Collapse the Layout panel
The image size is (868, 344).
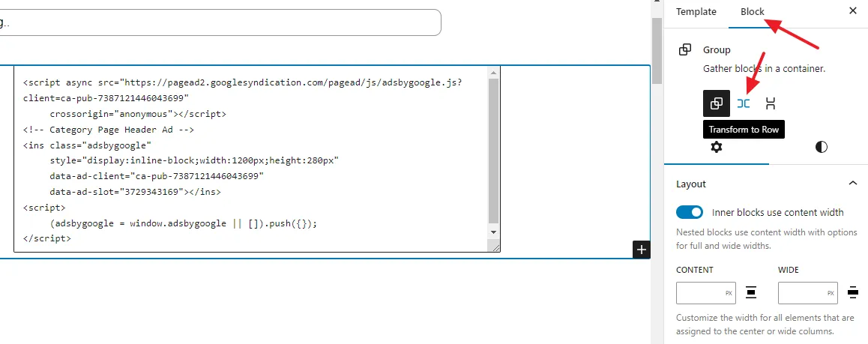click(x=853, y=184)
